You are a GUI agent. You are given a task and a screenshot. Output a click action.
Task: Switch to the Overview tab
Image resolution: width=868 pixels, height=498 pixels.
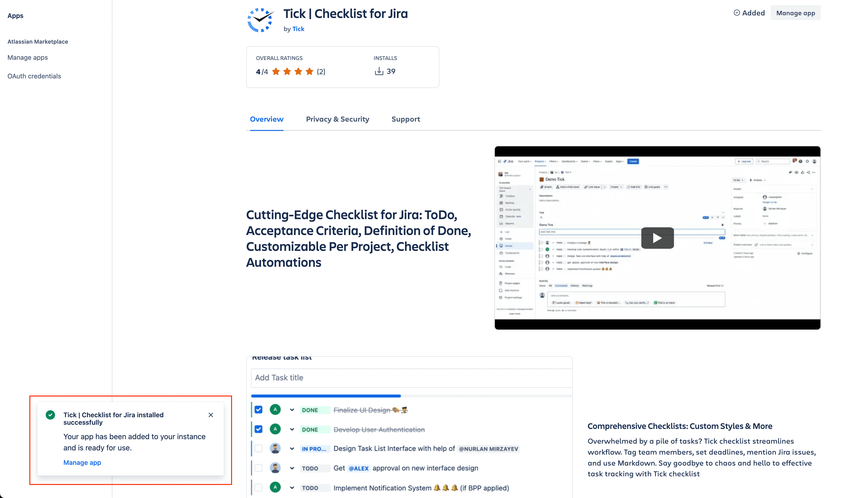(x=267, y=119)
